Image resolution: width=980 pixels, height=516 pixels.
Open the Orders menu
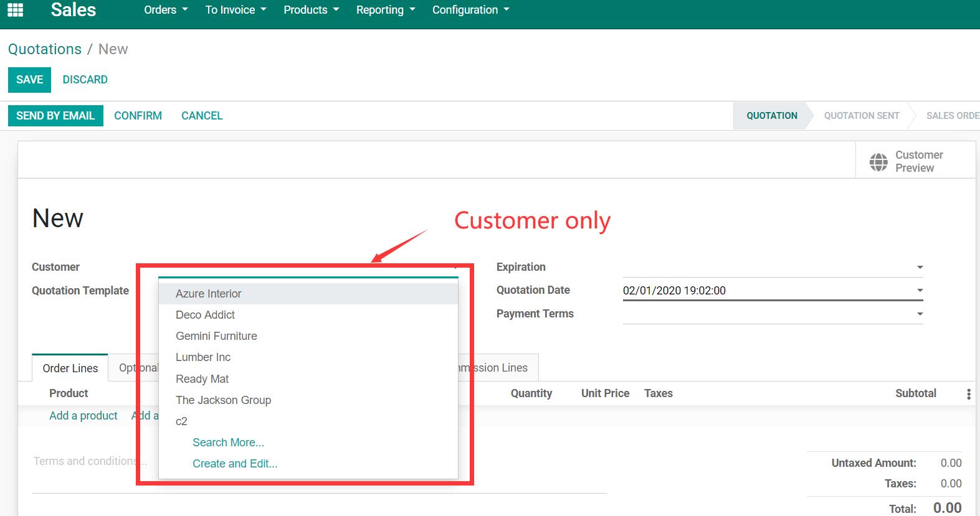click(x=166, y=10)
